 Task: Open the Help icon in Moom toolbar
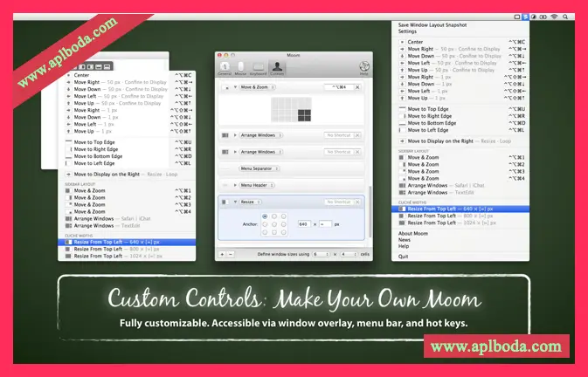(x=363, y=68)
